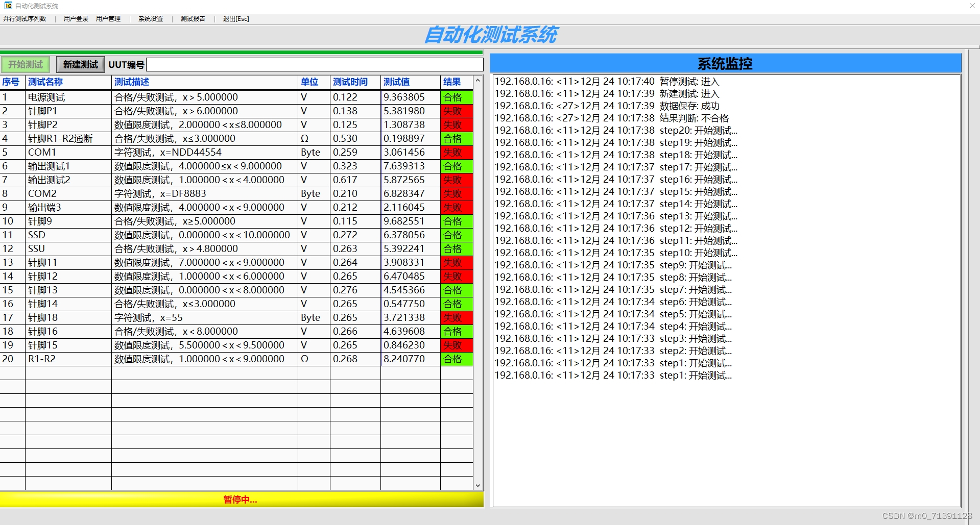Click the 测试名称 column header

pyautogui.click(x=68, y=82)
